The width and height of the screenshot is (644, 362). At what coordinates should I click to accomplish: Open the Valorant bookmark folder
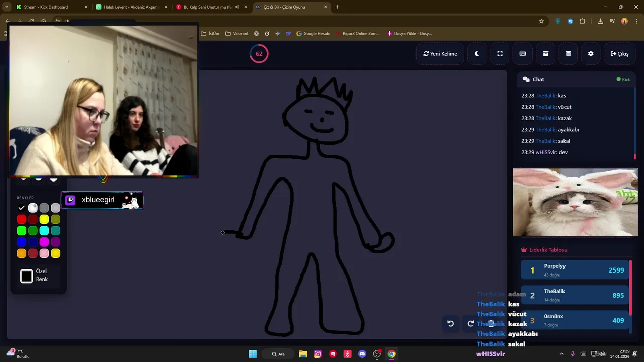[237, 34]
